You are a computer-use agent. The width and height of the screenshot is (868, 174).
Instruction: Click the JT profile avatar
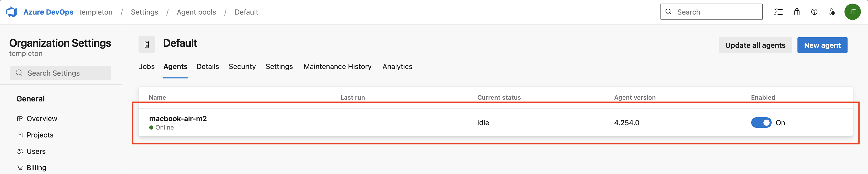point(852,12)
